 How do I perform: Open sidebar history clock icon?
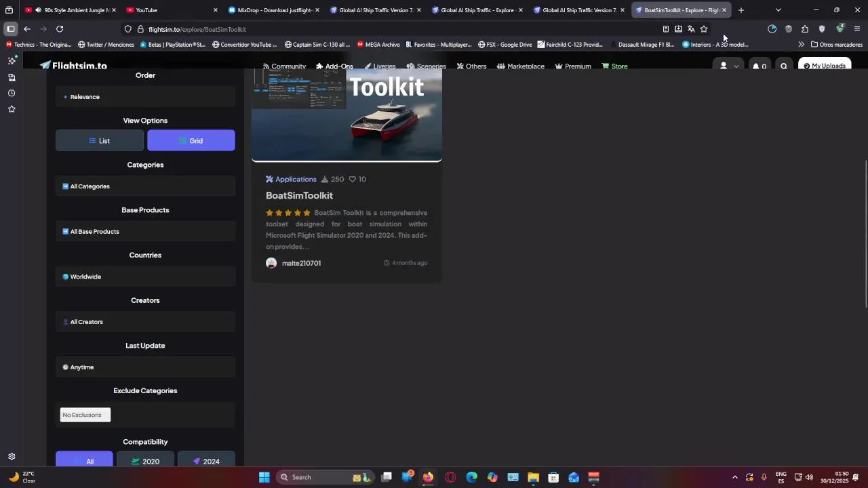[x=12, y=94]
